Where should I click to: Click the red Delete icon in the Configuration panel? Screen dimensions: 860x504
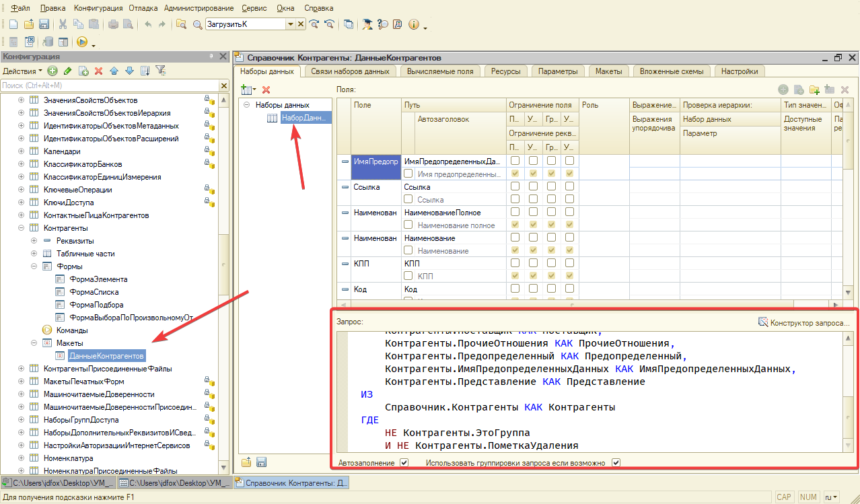[x=98, y=71]
